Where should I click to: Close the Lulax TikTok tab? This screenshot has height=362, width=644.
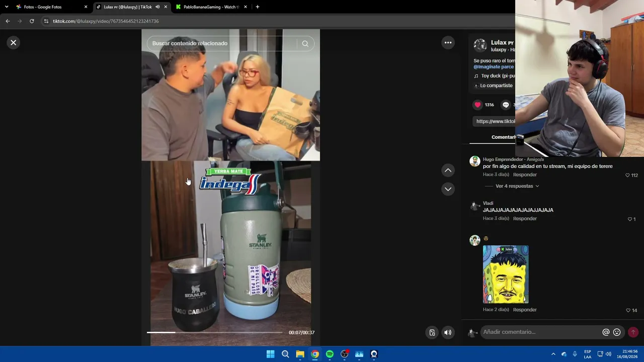(166, 7)
